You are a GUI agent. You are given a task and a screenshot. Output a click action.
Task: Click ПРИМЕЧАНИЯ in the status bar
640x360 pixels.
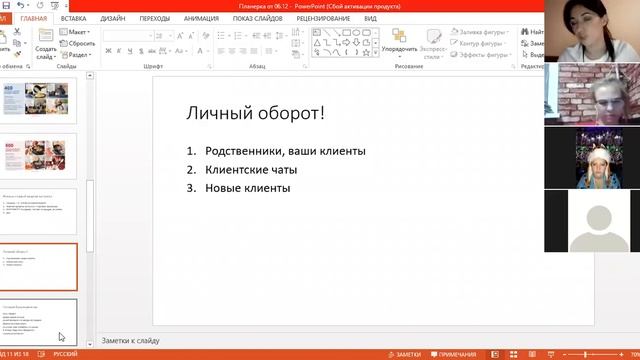pyautogui.click(x=454, y=354)
